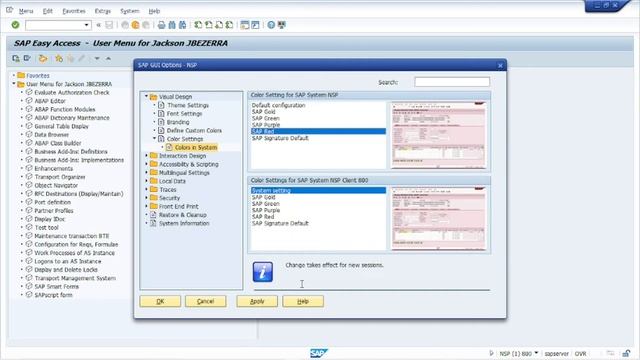Click the Create New Session icon
This screenshot has width=640, height=360.
[x=244, y=25]
